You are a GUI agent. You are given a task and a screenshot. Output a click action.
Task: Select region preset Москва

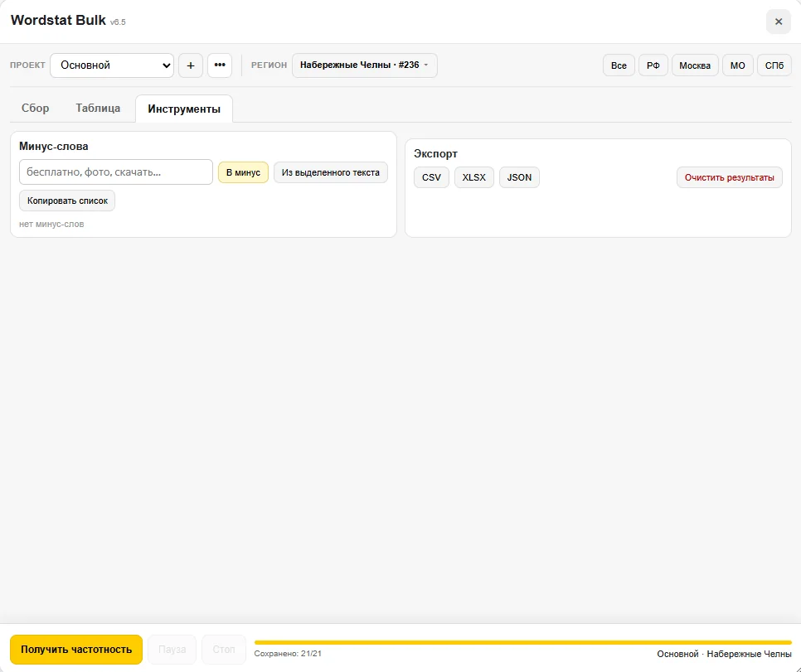pos(695,65)
